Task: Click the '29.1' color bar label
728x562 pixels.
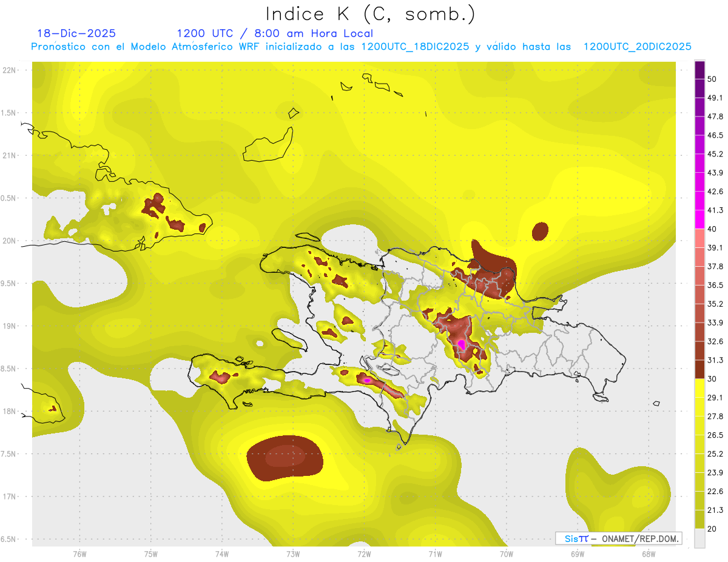Action: (x=715, y=398)
